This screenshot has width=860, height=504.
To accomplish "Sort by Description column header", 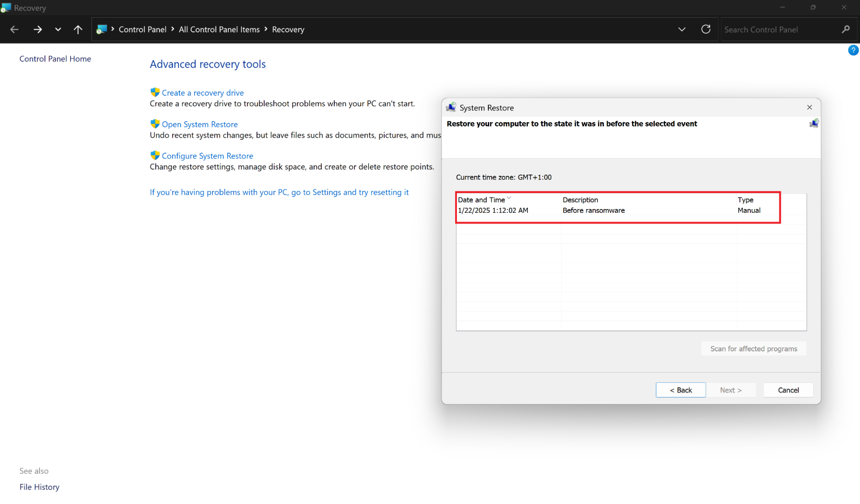I will click(x=648, y=200).
